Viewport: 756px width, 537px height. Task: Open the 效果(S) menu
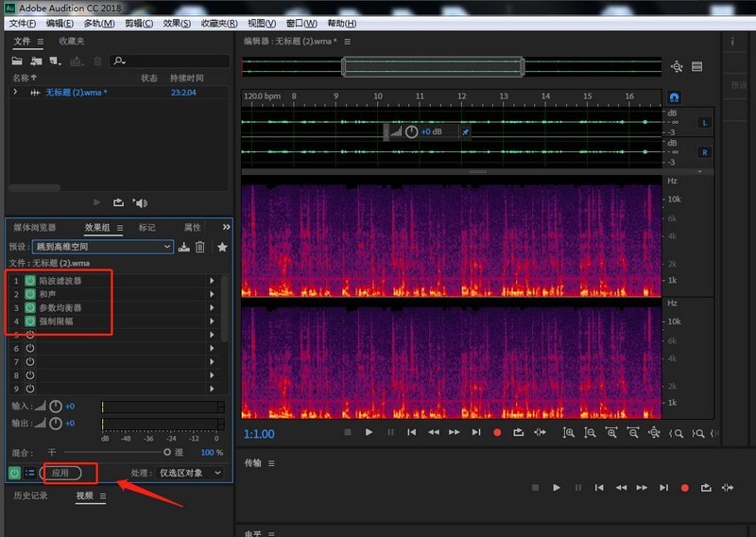click(177, 23)
